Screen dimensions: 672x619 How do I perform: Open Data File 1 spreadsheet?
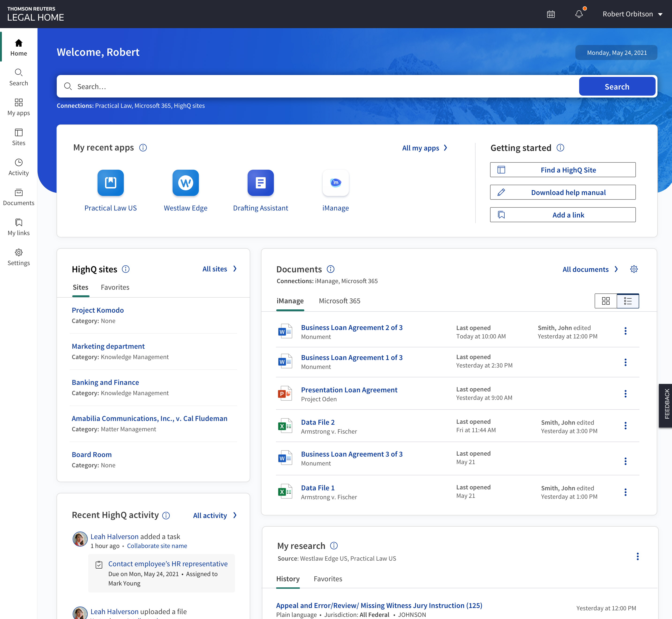pos(317,488)
